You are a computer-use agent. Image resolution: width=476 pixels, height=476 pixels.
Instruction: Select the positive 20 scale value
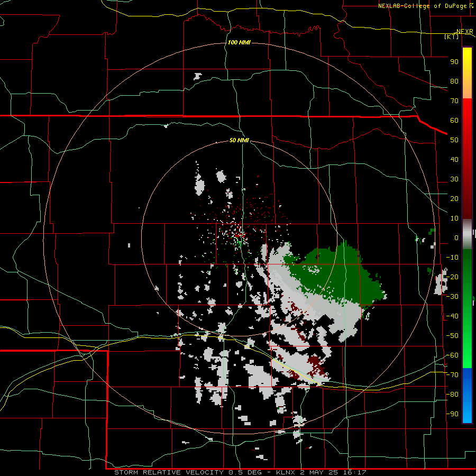pyautogui.click(x=454, y=198)
